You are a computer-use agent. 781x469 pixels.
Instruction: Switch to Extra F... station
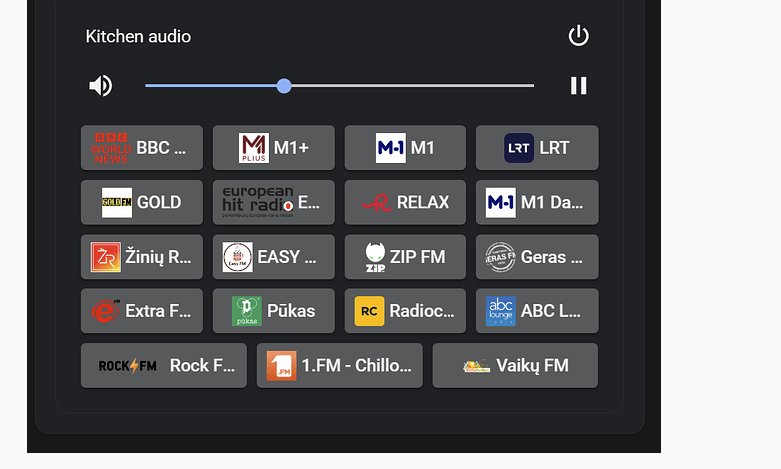pyautogui.click(x=142, y=311)
